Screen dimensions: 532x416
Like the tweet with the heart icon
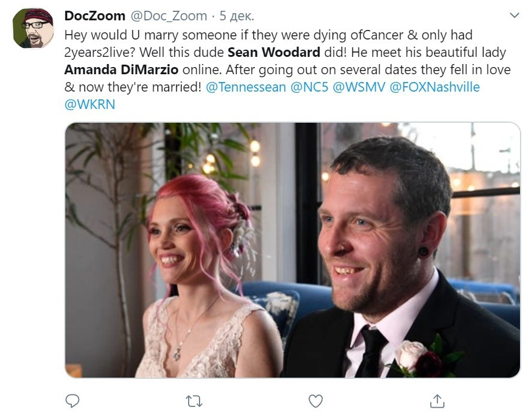316,401
